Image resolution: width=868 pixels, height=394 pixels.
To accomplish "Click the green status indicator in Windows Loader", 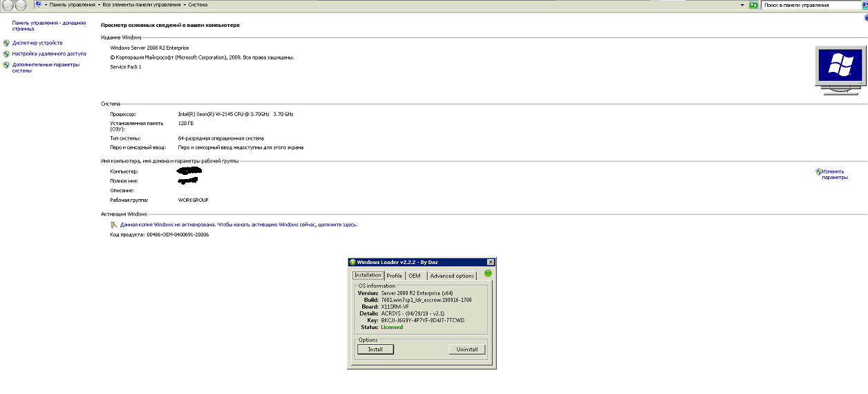I will [x=488, y=274].
